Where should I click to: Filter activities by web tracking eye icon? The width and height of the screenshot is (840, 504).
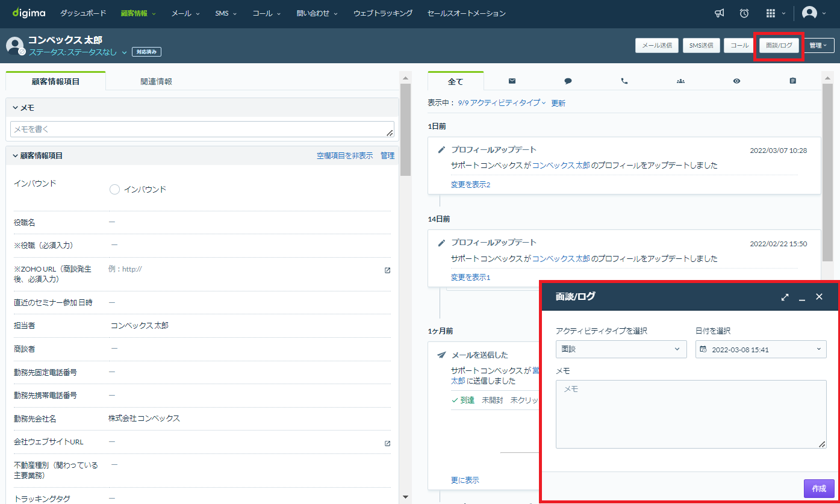736,81
